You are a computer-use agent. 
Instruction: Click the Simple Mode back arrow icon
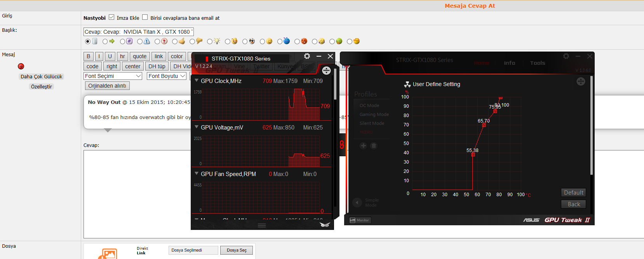pyautogui.click(x=357, y=202)
